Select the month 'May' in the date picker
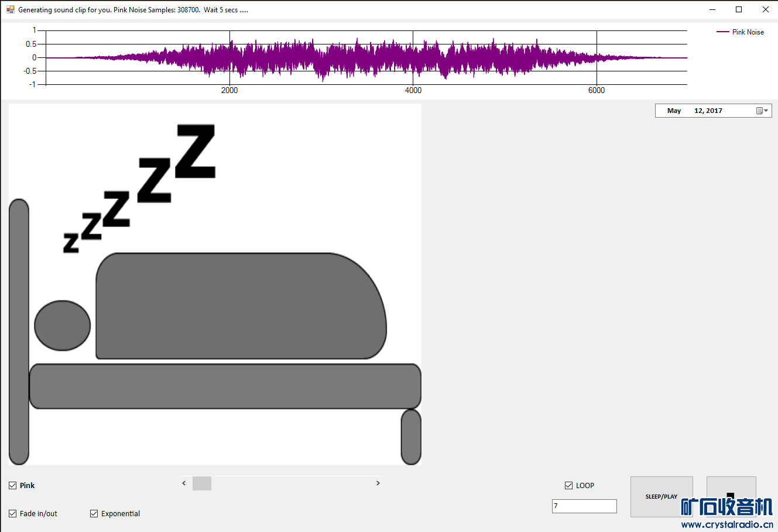Image resolution: width=778 pixels, height=532 pixels. (x=674, y=111)
